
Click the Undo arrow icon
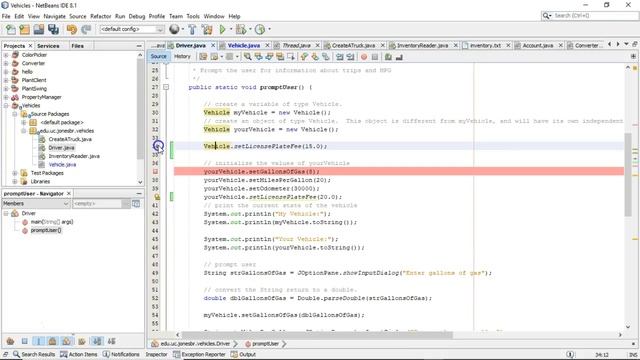coord(72,29)
